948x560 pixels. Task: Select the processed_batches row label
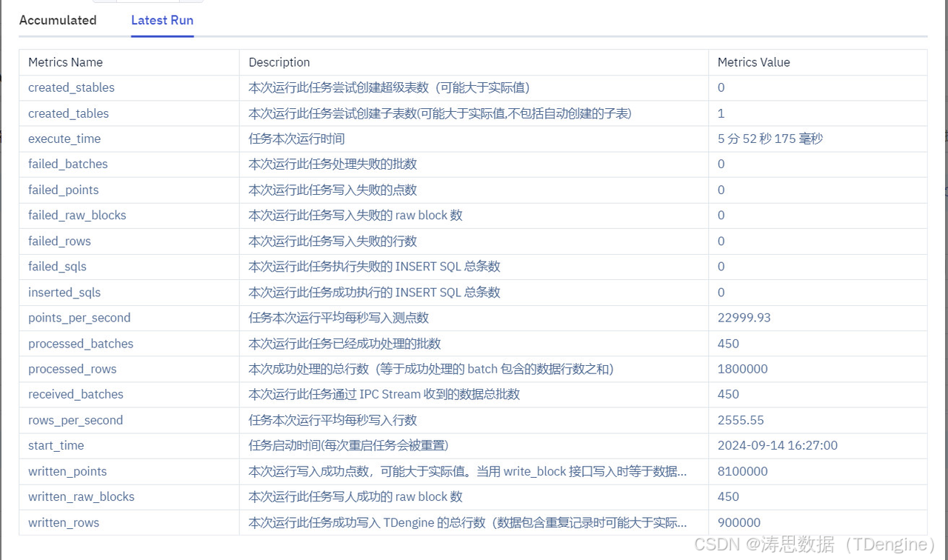click(81, 343)
